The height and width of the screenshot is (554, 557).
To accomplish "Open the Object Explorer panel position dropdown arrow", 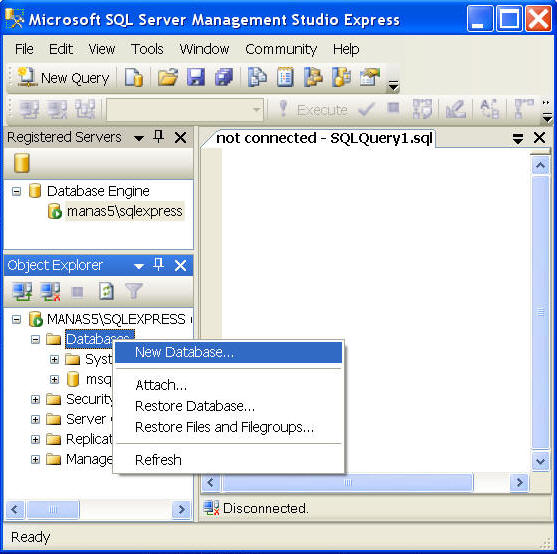I will (x=139, y=266).
